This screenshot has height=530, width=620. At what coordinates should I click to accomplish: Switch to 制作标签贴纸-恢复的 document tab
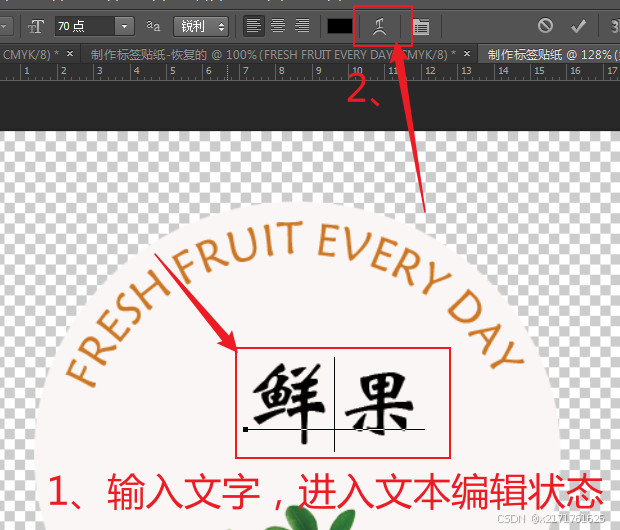pos(273,55)
